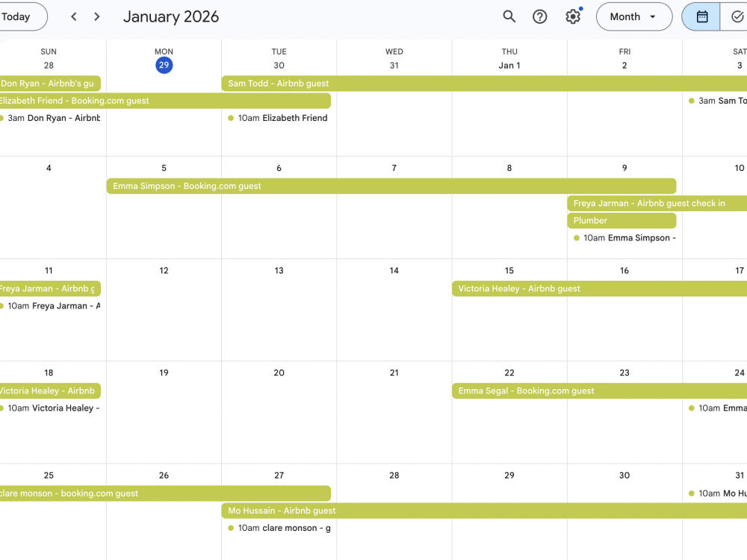Image resolution: width=747 pixels, height=560 pixels.
Task: Open the Support question mark icon
Action: tap(540, 16)
